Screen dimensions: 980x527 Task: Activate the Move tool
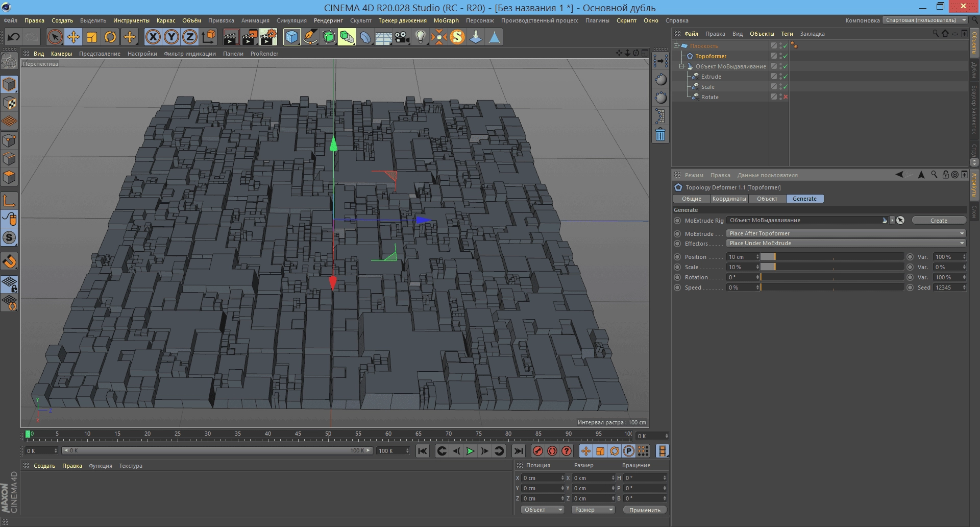[x=73, y=37]
